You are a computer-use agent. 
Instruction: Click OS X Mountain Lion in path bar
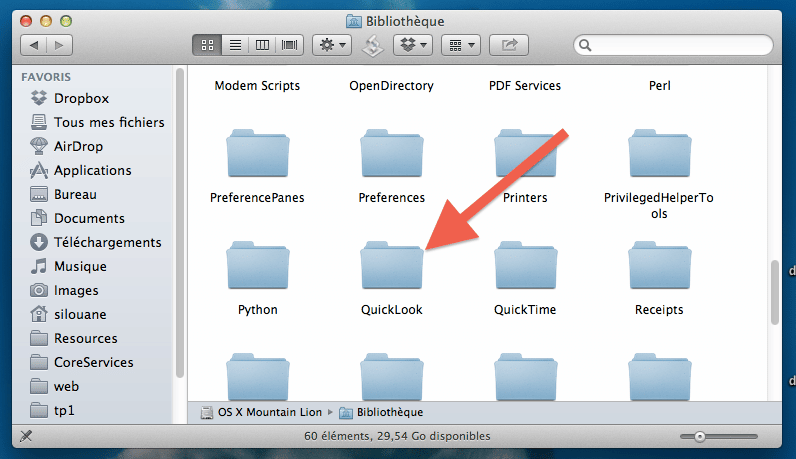coord(261,412)
